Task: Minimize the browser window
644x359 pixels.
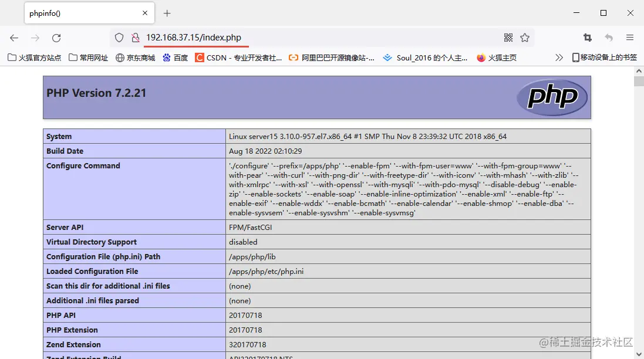Action: 576,13
